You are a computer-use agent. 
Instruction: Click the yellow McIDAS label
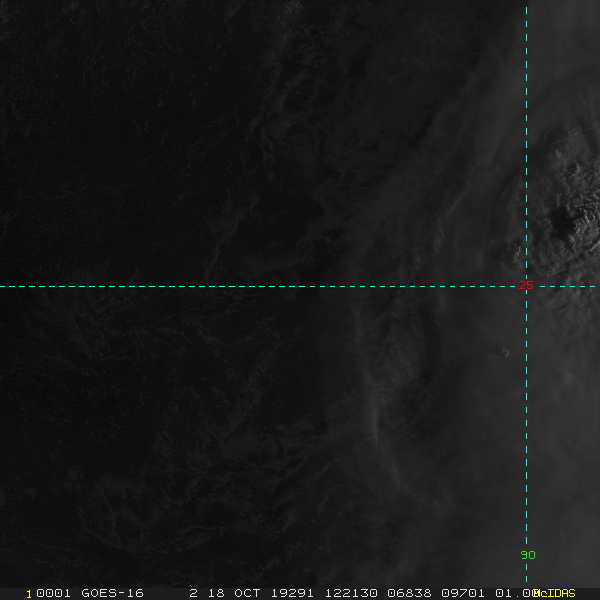[x=554, y=593]
